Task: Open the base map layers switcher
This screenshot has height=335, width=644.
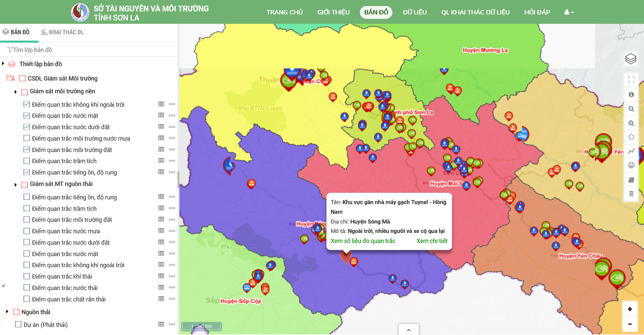Action: tap(631, 59)
